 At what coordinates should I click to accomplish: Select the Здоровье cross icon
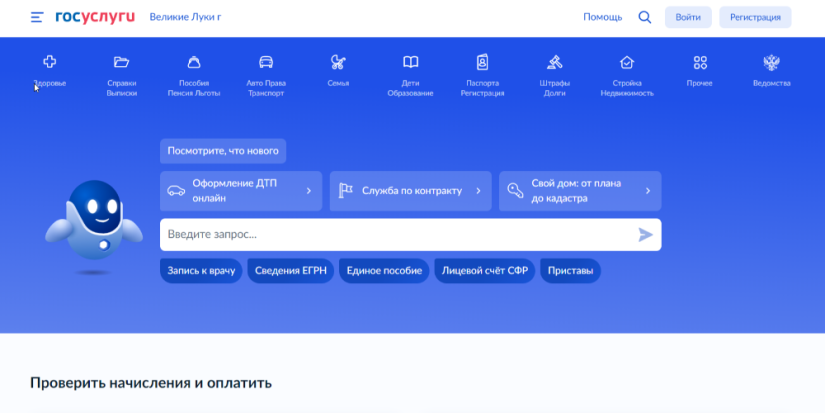(49, 62)
